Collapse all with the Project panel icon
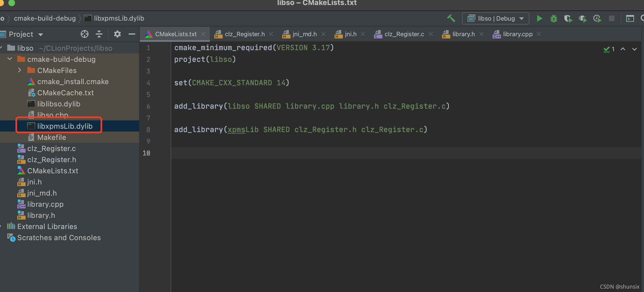This screenshot has height=292, width=644. point(99,34)
